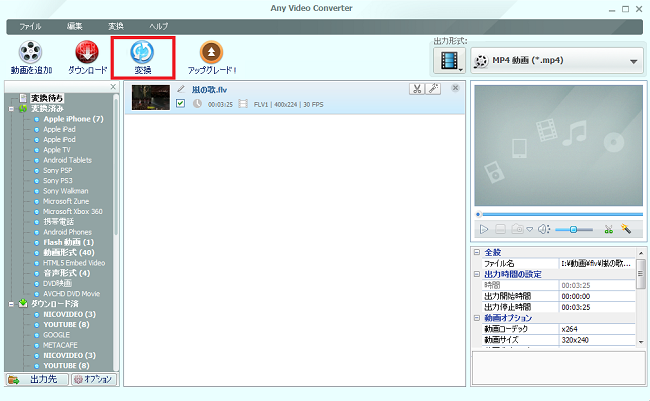The image size is (650, 401).
Task: Collapse the 全般 property section
Action: 477,252
